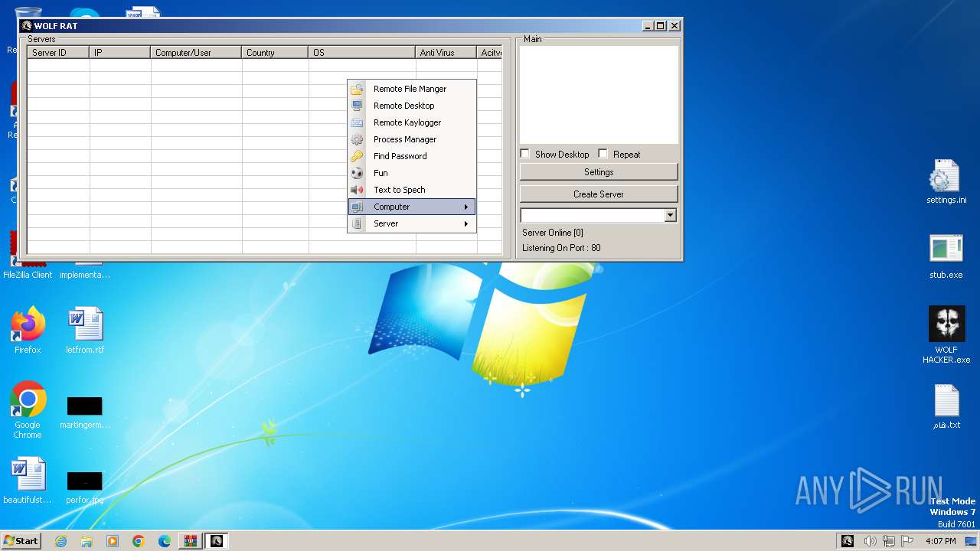Open Internet Explorer from the taskbar
Screen dimensions: 980x551
pyautogui.click(x=61, y=541)
